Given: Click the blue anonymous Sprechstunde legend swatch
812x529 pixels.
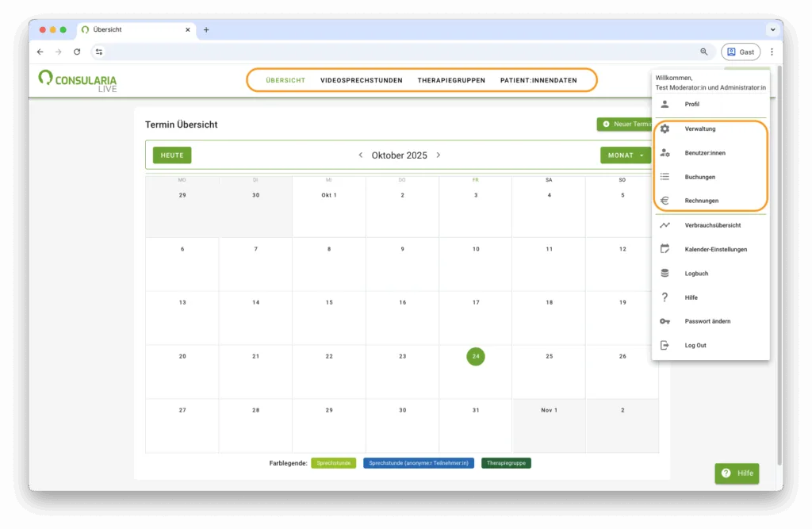Looking at the screenshot, I should tap(418, 463).
